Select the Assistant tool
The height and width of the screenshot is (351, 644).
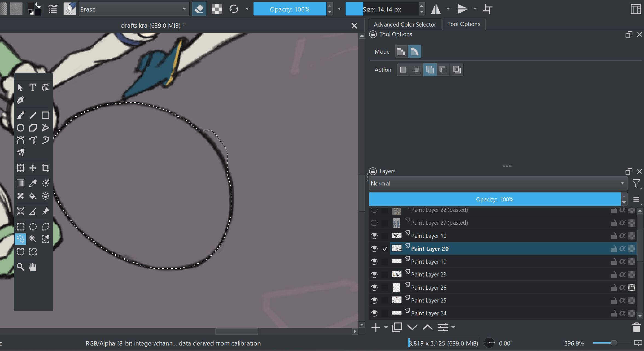tap(21, 211)
